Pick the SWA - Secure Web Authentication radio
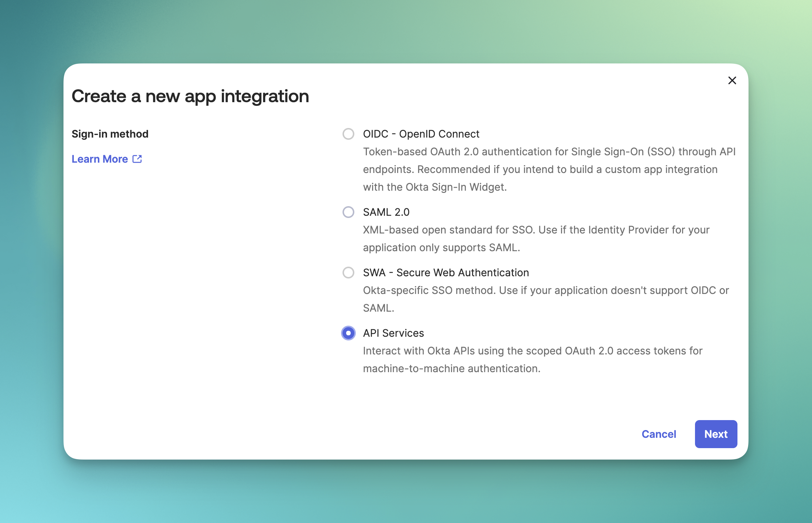Screen dimensions: 812x523 348,273
